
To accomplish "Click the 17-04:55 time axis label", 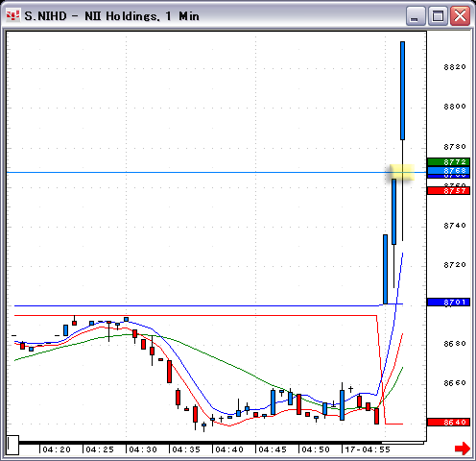I will [x=368, y=449].
